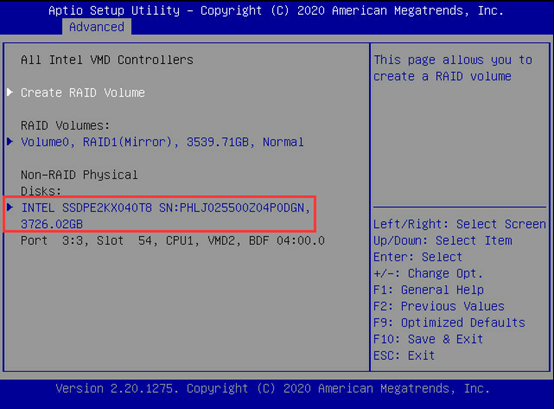This screenshot has width=554, height=409.
Task: Switch to the Advanced tab
Action: pos(97,27)
